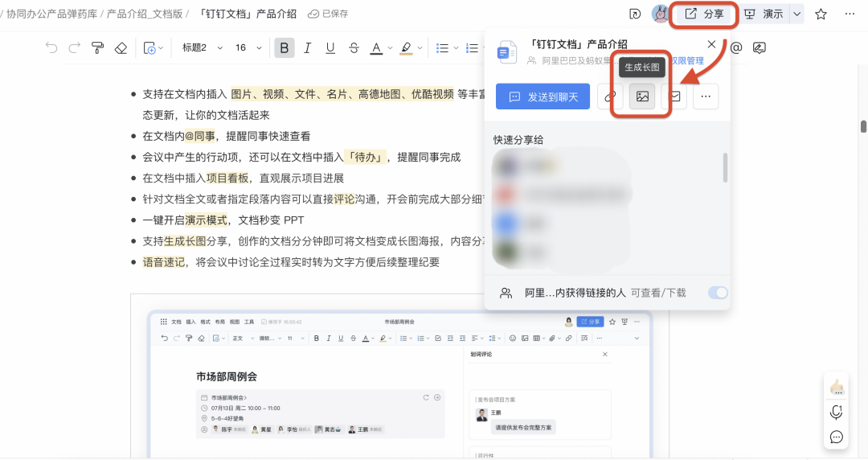Apply strikethrough formatting
The width and height of the screenshot is (868, 460).
[354, 48]
